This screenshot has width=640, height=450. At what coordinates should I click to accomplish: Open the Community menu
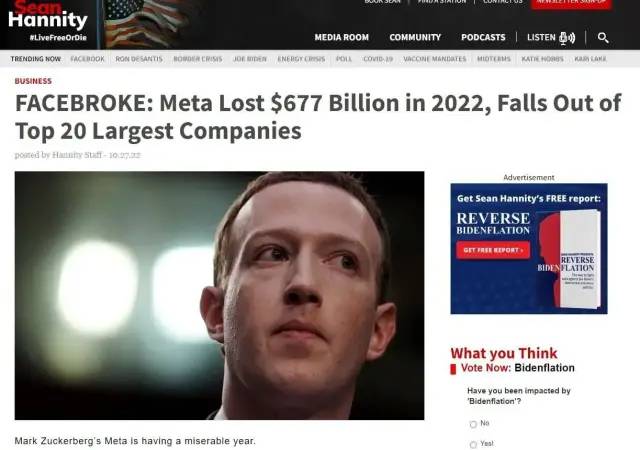(x=415, y=38)
